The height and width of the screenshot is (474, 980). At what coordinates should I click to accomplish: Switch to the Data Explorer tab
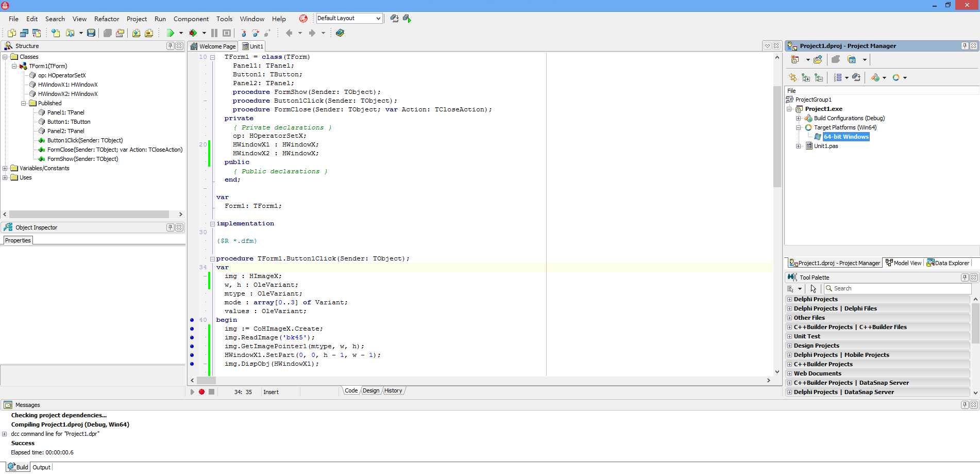pos(948,263)
